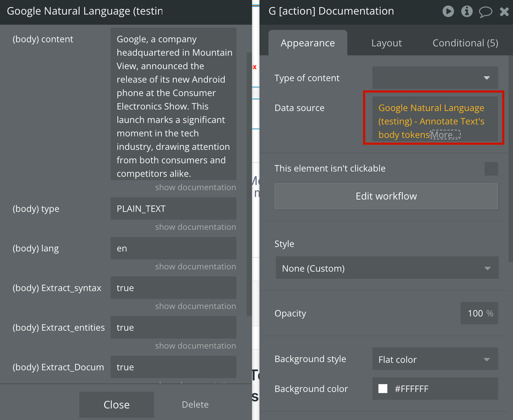Image resolution: width=513 pixels, height=420 pixels.
Task: Open the Background style dropdown
Action: (435, 359)
